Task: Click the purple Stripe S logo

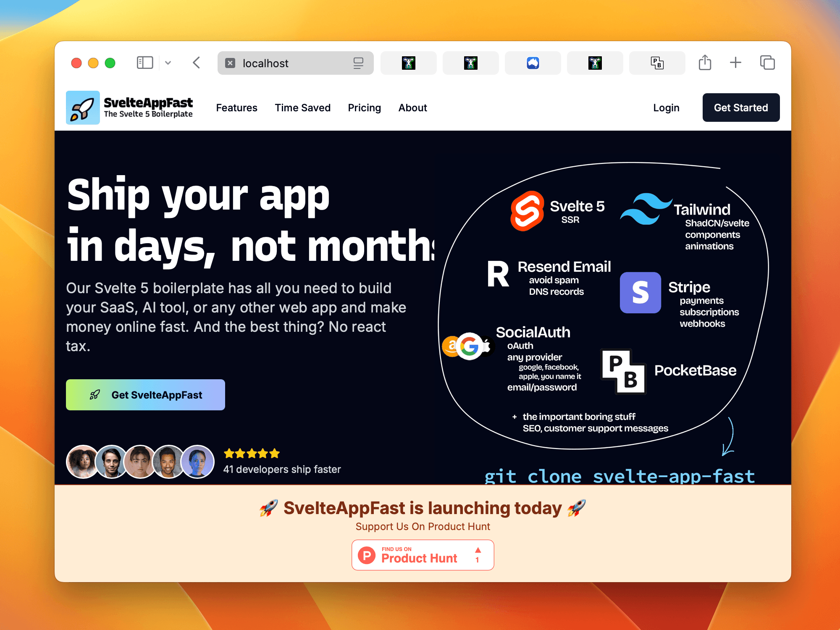Action: click(640, 292)
